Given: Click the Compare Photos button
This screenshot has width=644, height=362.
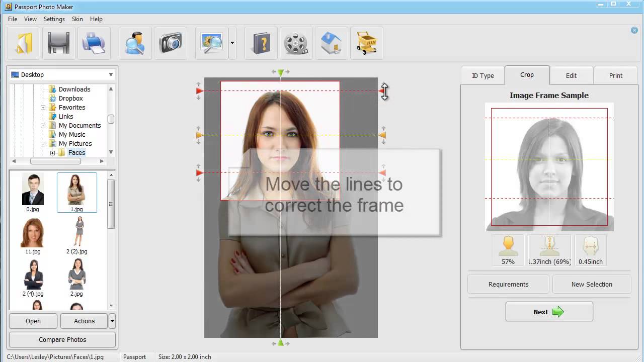Looking at the screenshot, I should (62, 339).
